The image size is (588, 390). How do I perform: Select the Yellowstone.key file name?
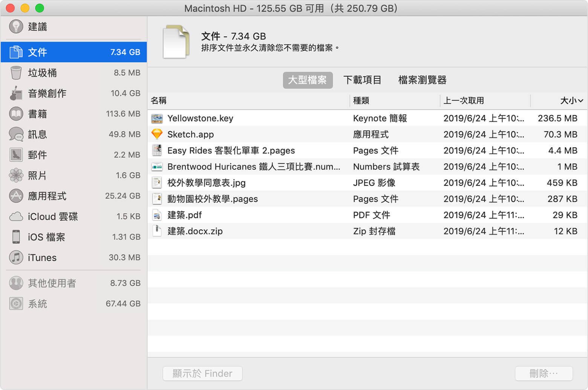(x=200, y=118)
